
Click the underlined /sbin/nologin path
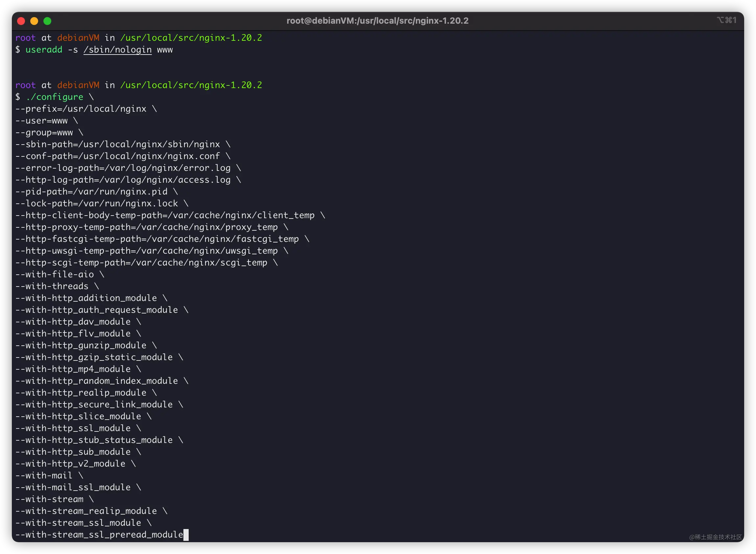point(118,50)
